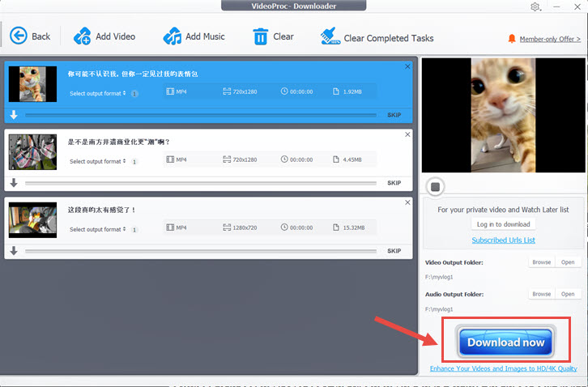Open the Audio Output Folder

(x=568, y=294)
